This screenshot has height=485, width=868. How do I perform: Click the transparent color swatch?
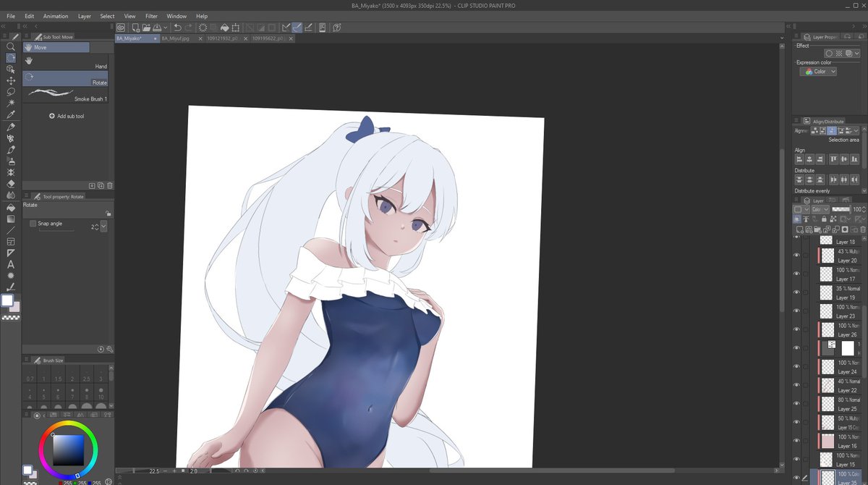point(10,317)
